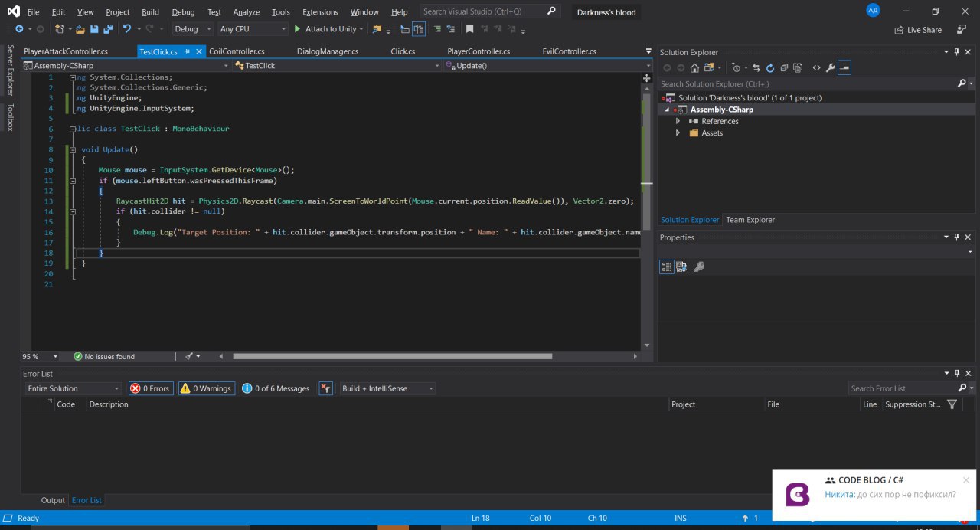980x530 pixels.
Task: Click the Categorized icon in Properties panel
Action: (667, 267)
